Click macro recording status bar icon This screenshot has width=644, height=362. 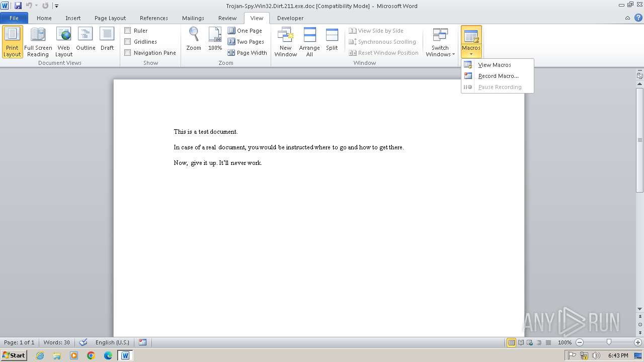143,342
